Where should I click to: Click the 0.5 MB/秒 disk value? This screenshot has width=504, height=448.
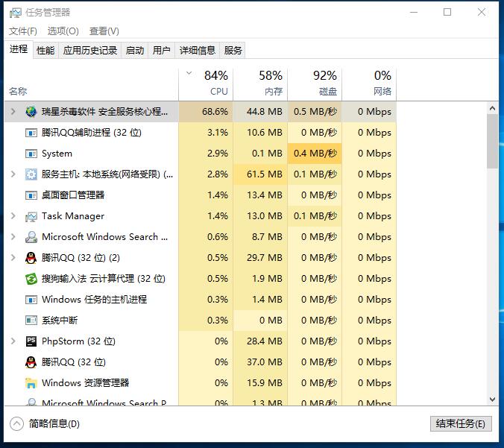(x=315, y=112)
